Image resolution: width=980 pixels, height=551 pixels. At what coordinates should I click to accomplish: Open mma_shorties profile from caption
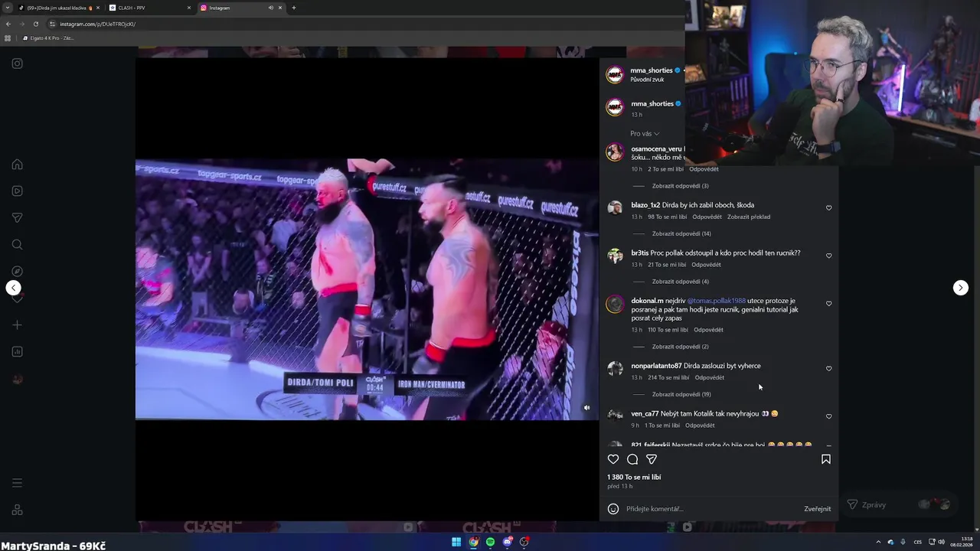click(652, 104)
